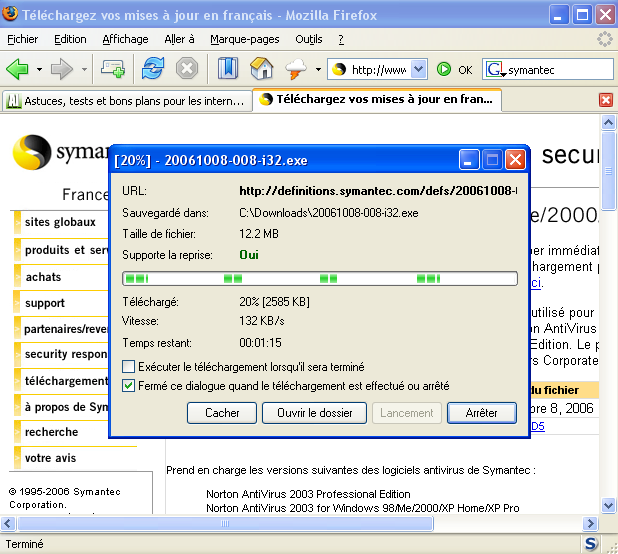Screen dimensions: 618x554
Task: Open the support navigation link
Action: (x=45, y=303)
